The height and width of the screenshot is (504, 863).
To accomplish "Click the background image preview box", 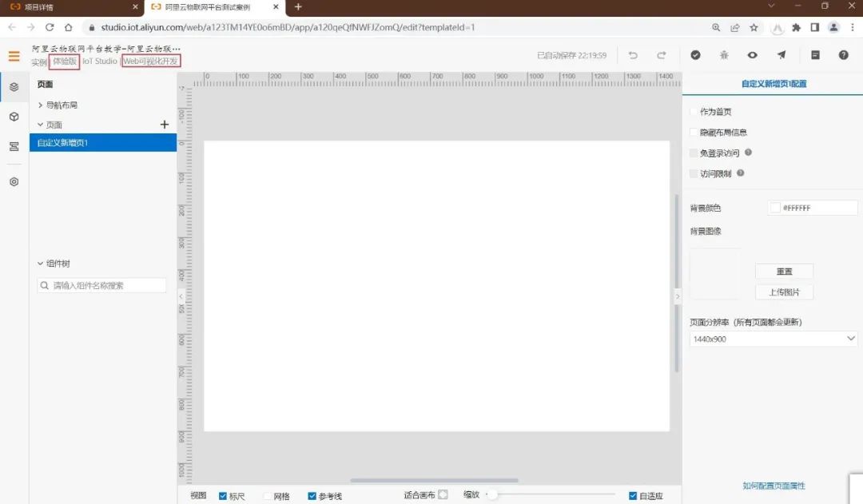I will click(714, 273).
